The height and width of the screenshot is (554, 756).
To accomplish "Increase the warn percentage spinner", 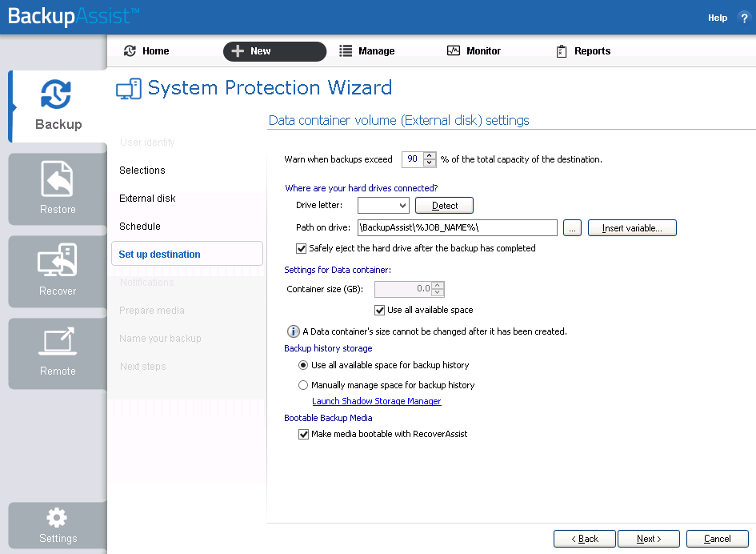I will point(429,155).
